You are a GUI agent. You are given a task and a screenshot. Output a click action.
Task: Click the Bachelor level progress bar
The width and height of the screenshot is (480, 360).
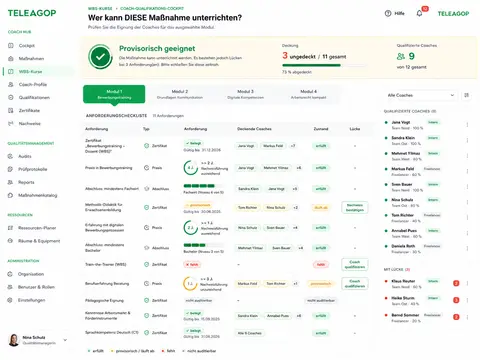point(203,245)
